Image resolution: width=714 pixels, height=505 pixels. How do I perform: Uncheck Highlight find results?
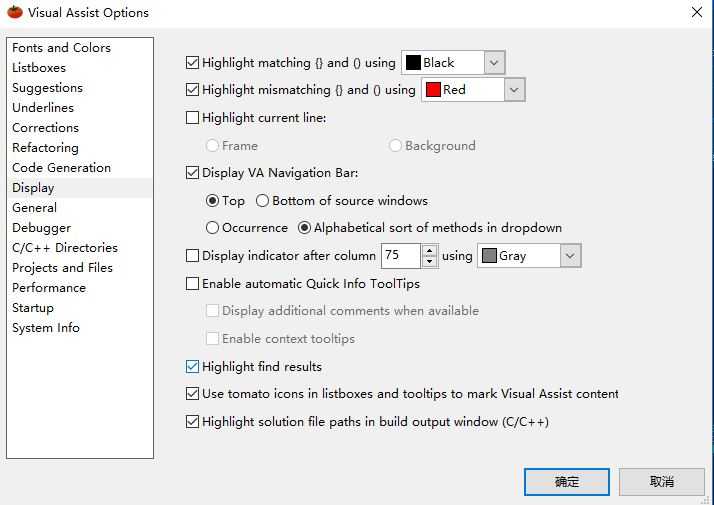pos(193,367)
